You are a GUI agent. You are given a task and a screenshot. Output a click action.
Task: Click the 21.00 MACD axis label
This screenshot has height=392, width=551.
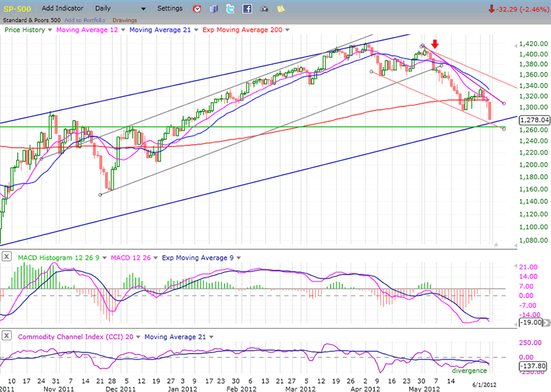tap(528, 267)
